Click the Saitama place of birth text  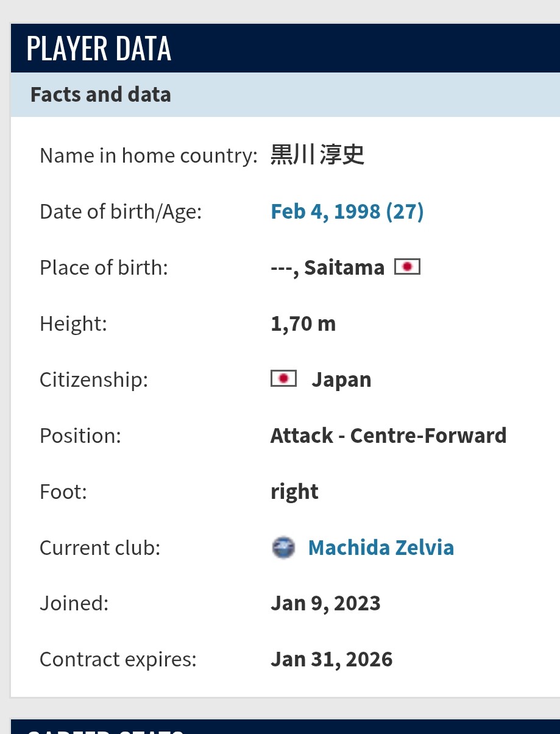(x=344, y=267)
